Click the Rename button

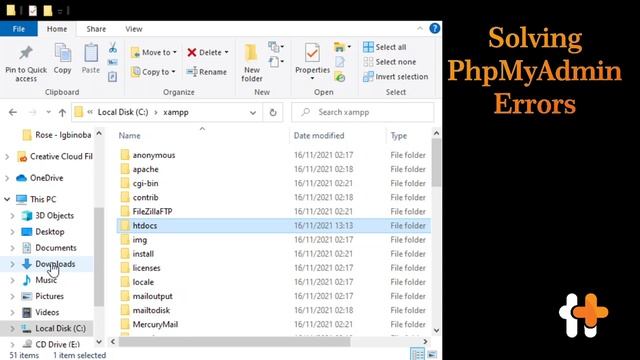(x=207, y=72)
